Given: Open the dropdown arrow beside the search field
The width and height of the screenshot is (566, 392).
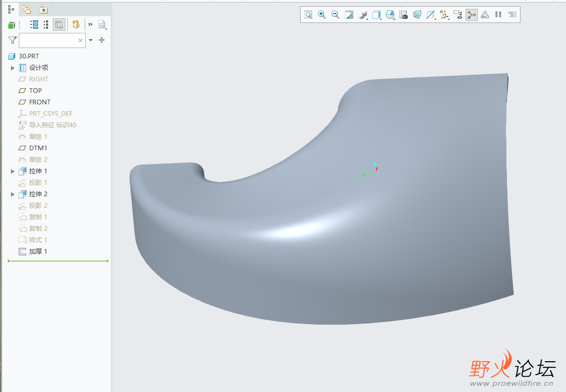Looking at the screenshot, I should click(x=91, y=40).
